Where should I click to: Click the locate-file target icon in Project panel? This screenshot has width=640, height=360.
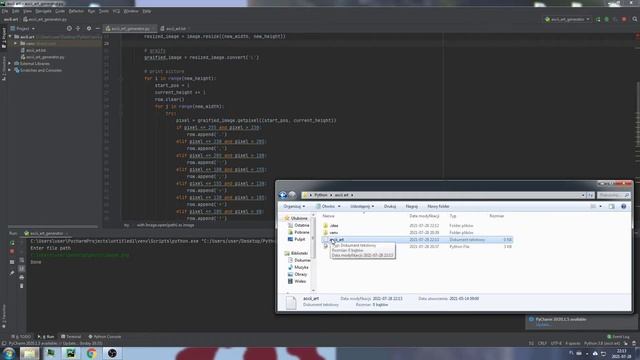(69, 29)
